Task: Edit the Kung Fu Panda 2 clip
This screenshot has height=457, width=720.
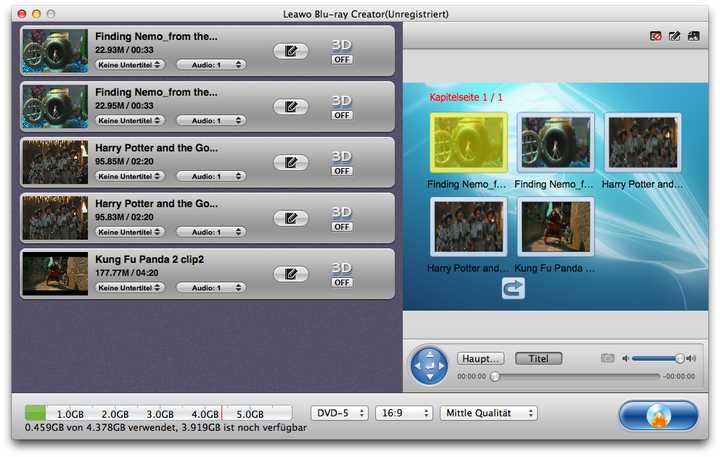Action: pyautogui.click(x=290, y=274)
